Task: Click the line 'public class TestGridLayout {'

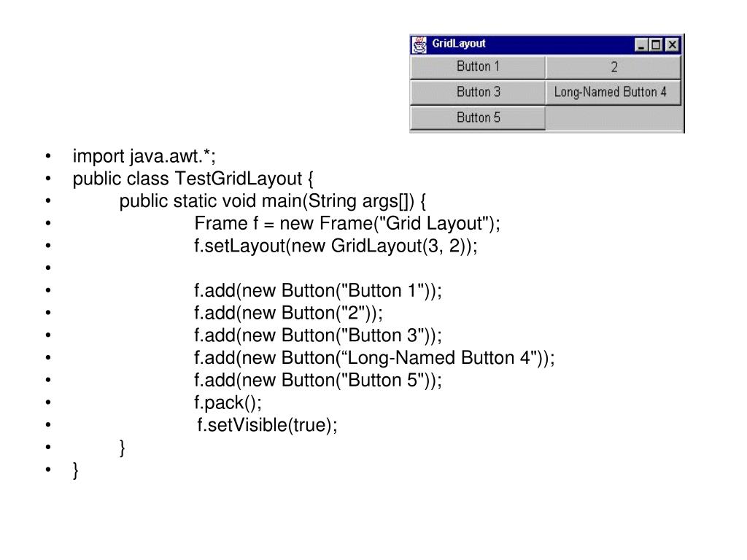Action: (x=193, y=179)
